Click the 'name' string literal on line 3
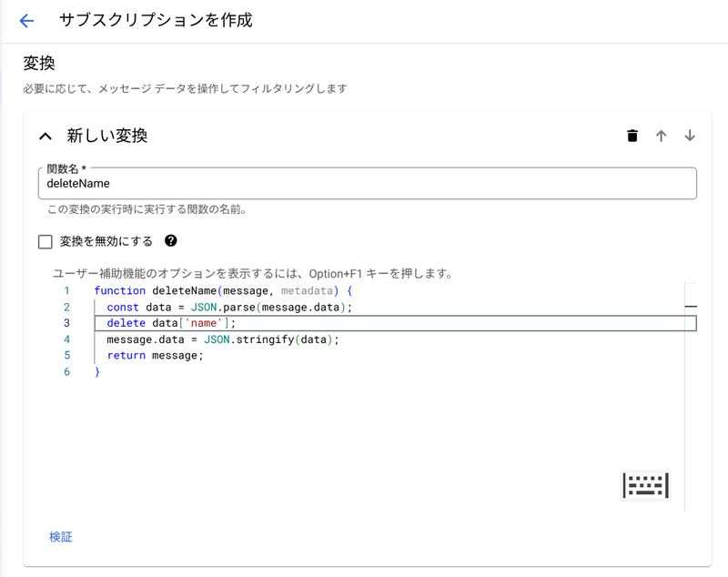The width and height of the screenshot is (728, 577). [204, 323]
